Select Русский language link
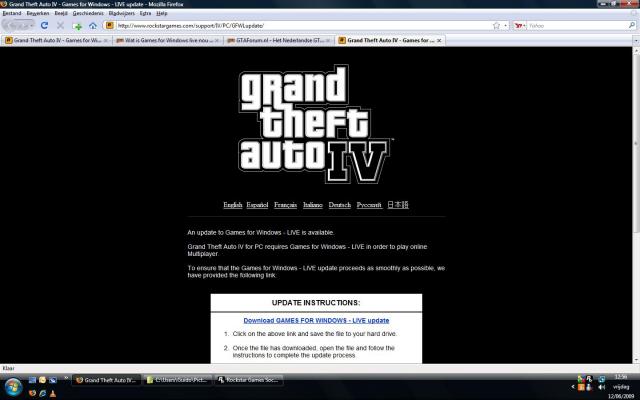 point(369,205)
